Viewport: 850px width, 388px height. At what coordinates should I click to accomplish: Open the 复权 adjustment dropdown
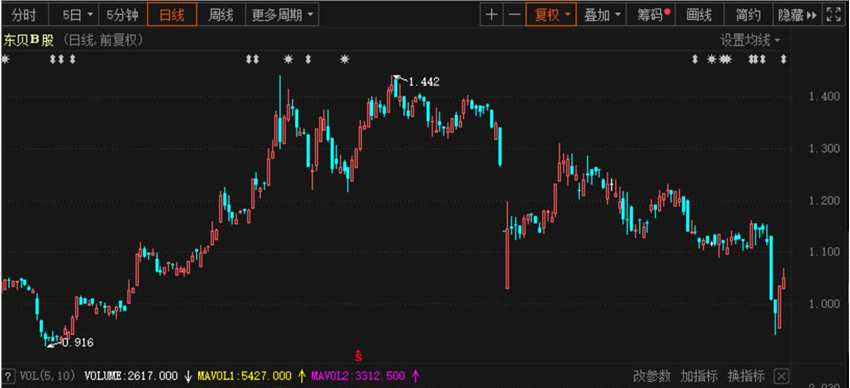pyautogui.click(x=551, y=15)
